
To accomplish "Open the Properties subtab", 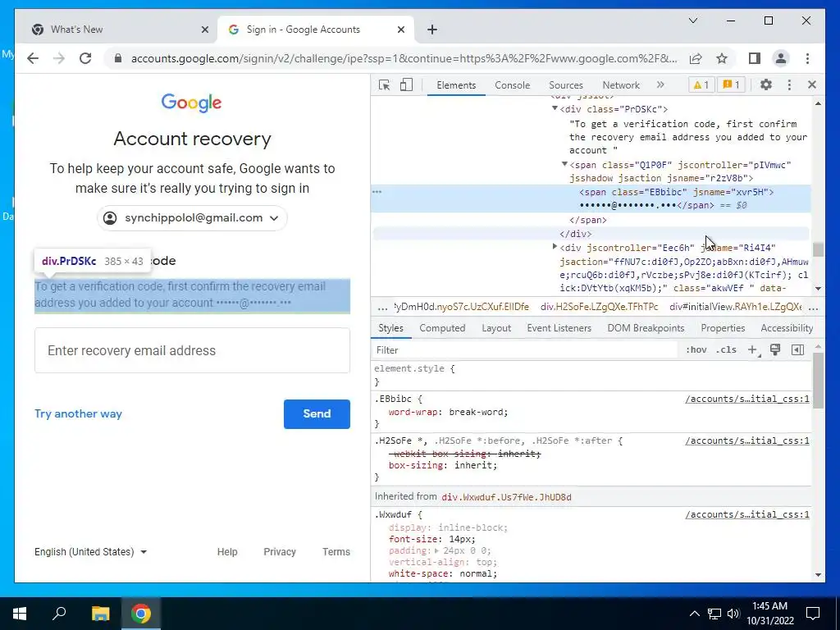I will [723, 328].
